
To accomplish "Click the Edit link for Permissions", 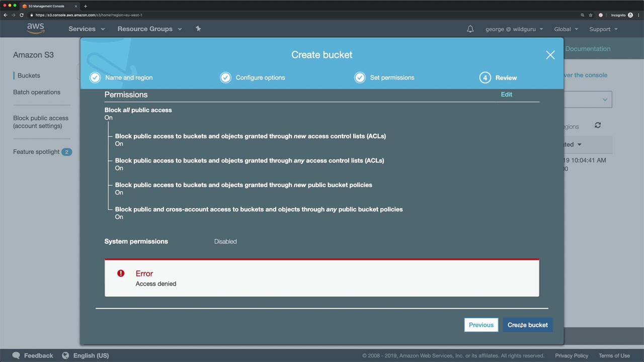I will click(507, 95).
